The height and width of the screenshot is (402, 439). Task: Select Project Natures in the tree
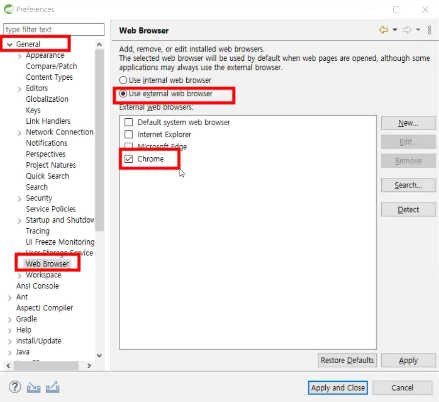(x=51, y=165)
